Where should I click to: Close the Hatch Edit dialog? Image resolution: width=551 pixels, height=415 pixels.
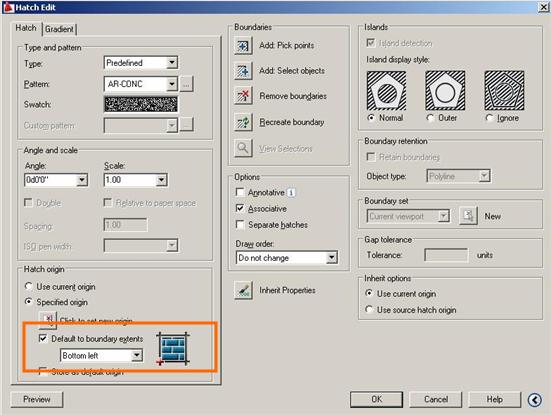click(543, 7)
